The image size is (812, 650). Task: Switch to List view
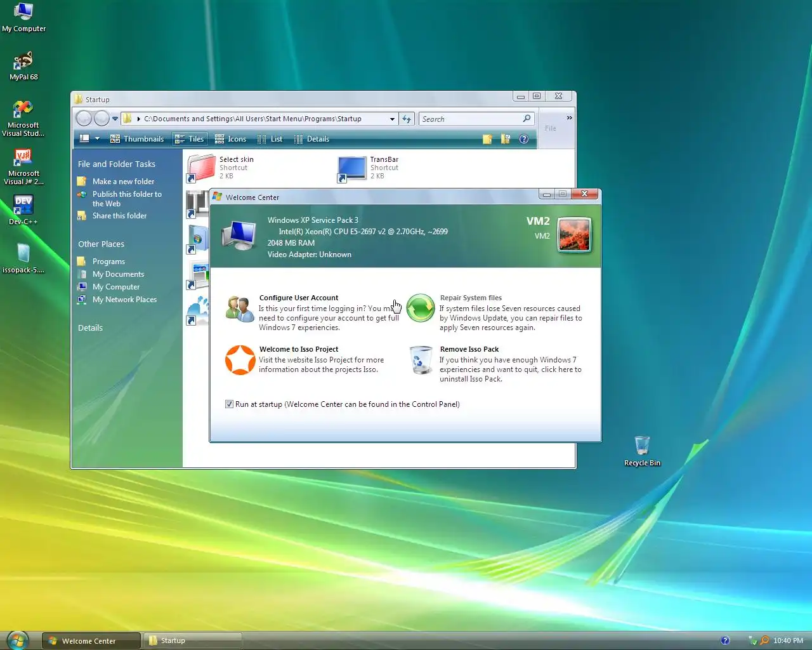270,139
